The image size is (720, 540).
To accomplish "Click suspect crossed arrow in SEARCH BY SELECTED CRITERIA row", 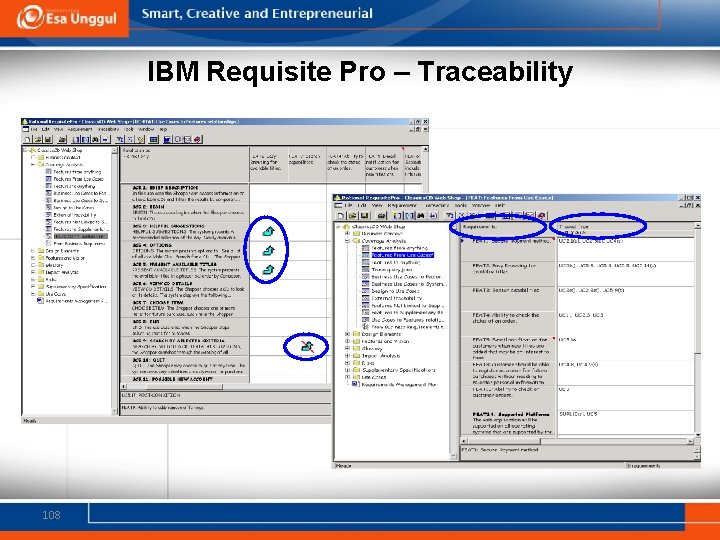I will pyautogui.click(x=307, y=347).
